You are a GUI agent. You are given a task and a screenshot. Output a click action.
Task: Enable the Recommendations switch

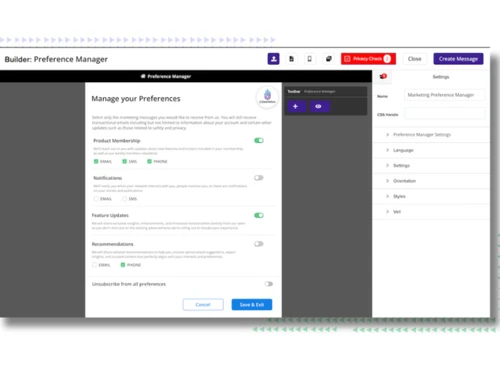(259, 244)
